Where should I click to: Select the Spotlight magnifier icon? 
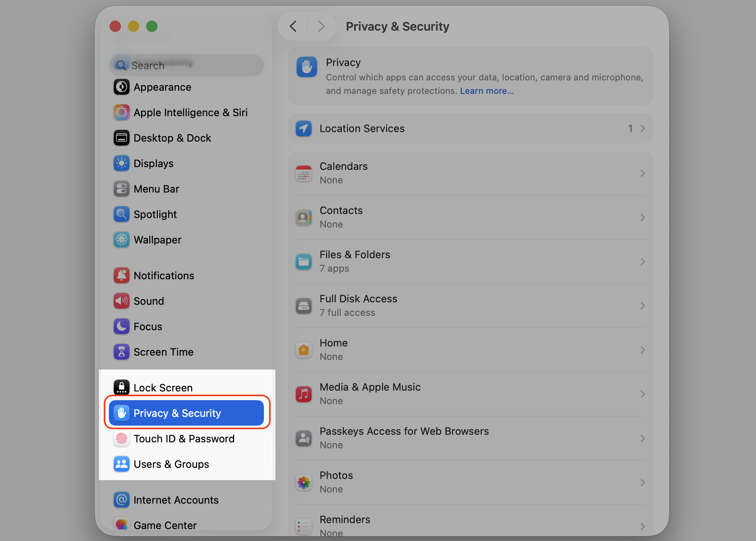click(x=122, y=214)
